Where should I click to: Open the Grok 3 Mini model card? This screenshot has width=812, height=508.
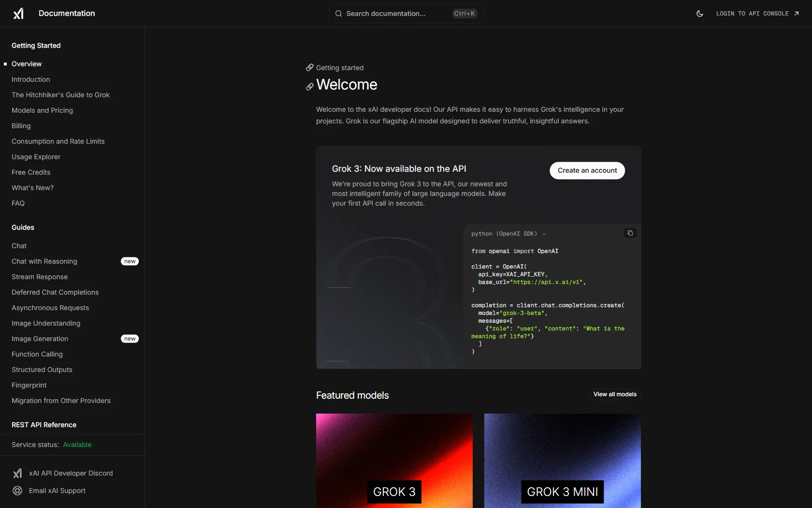pyautogui.click(x=563, y=461)
